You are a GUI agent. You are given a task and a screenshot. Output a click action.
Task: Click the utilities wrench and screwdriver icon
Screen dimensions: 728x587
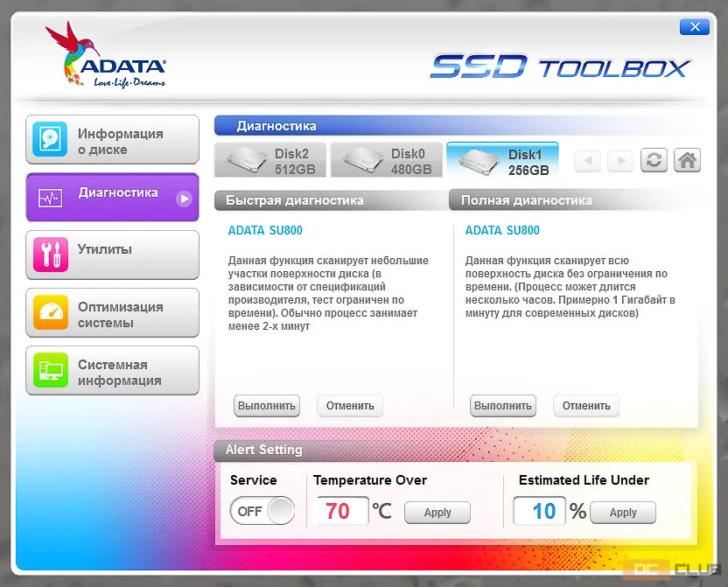51,255
